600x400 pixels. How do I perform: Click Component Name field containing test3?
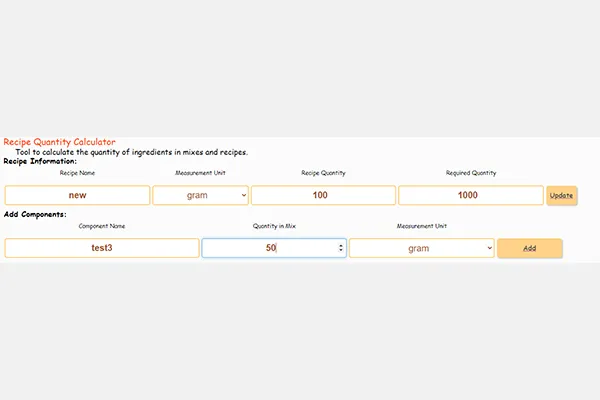pyautogui.click(x=101, y=247)
